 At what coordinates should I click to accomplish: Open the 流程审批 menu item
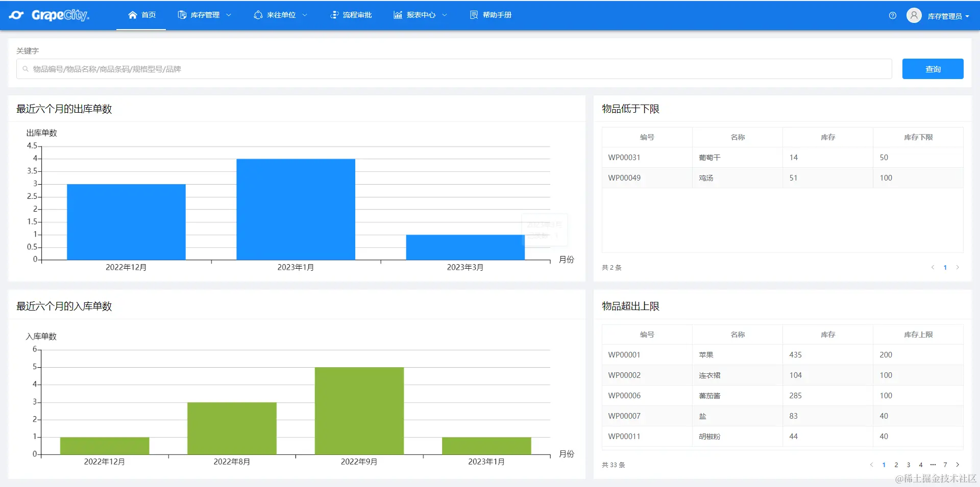coord(351,15)
